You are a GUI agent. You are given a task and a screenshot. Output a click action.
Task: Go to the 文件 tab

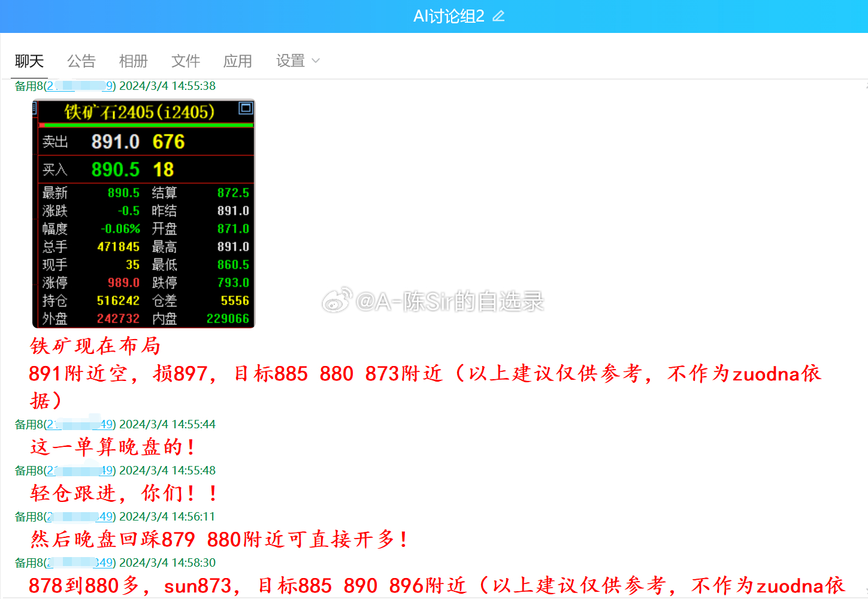tap(186, 61)
